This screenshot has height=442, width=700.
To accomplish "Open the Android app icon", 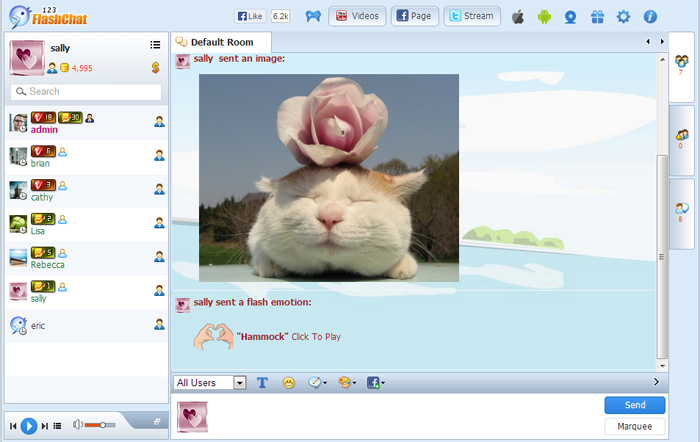I will click(x=545, y=17).
